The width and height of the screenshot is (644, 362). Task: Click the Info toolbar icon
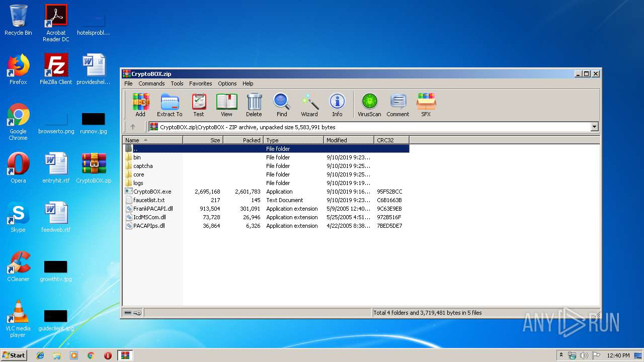337,105
